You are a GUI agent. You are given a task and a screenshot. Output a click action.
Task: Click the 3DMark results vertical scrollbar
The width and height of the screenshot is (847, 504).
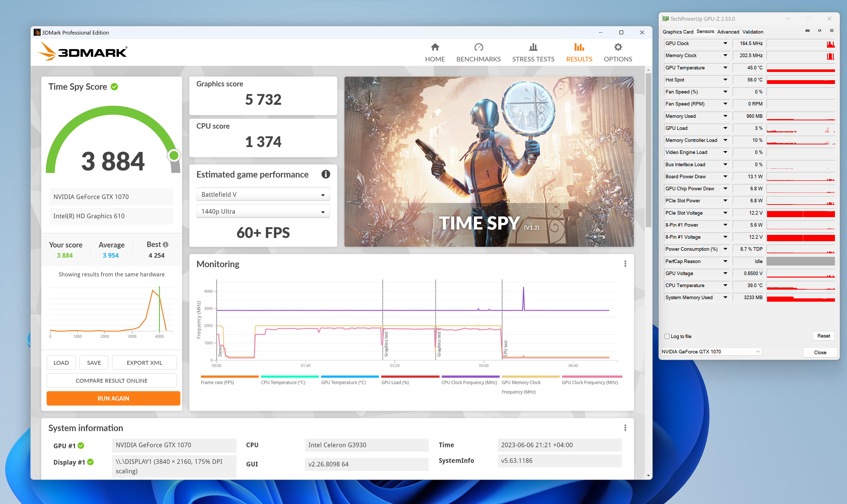[x=648, y=150]
